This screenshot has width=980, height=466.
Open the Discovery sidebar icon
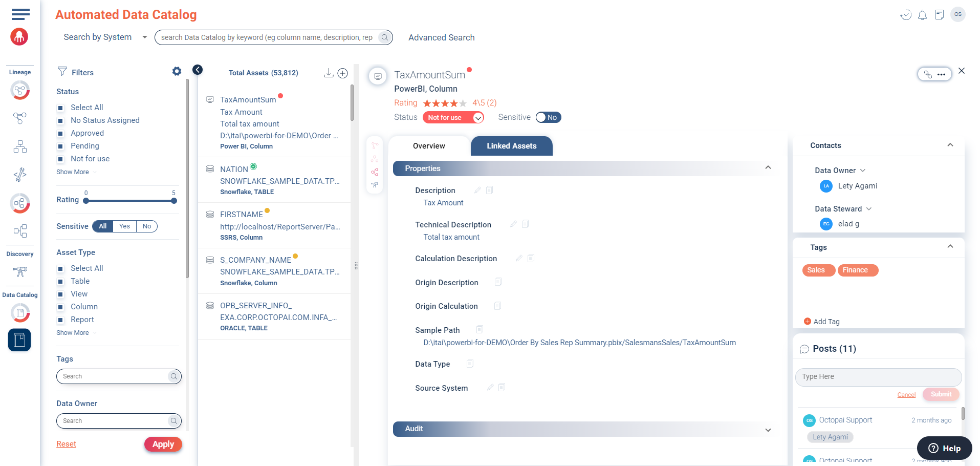[20, 271]
